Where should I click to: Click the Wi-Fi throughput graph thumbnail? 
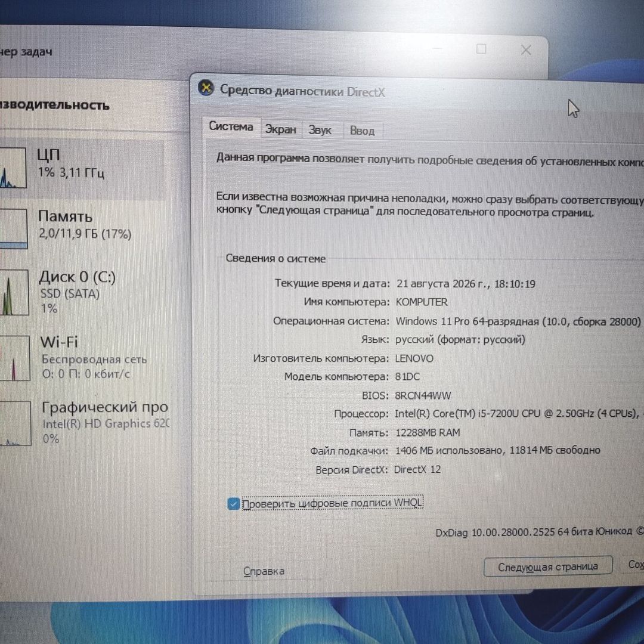[x=15, y=358]
